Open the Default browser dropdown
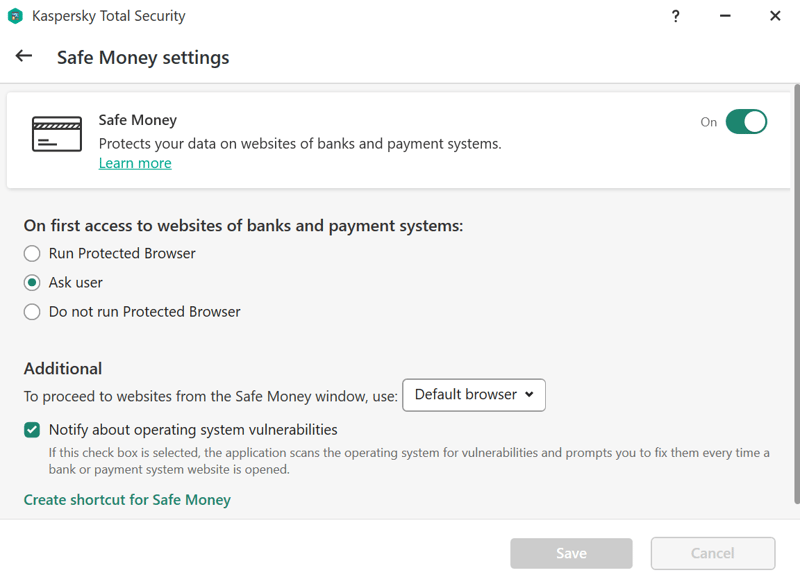The width and height of the screenshot is (800, 584). click(473, 395)
